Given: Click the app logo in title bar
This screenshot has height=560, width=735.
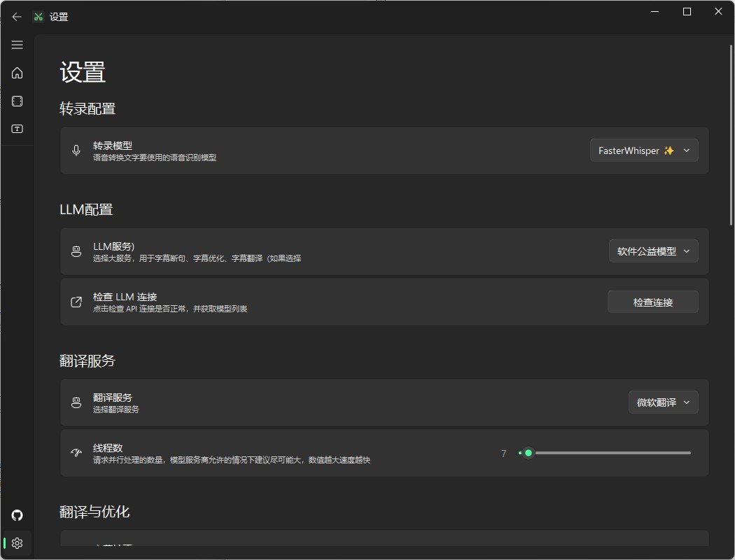Looking at the screenshot, I should pyautogui.click(x=38, y=17).
